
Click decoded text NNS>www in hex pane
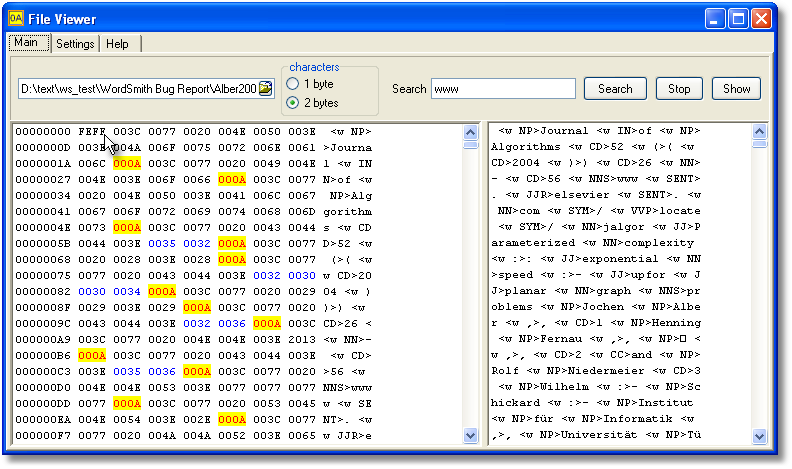(x=348, y=388)
